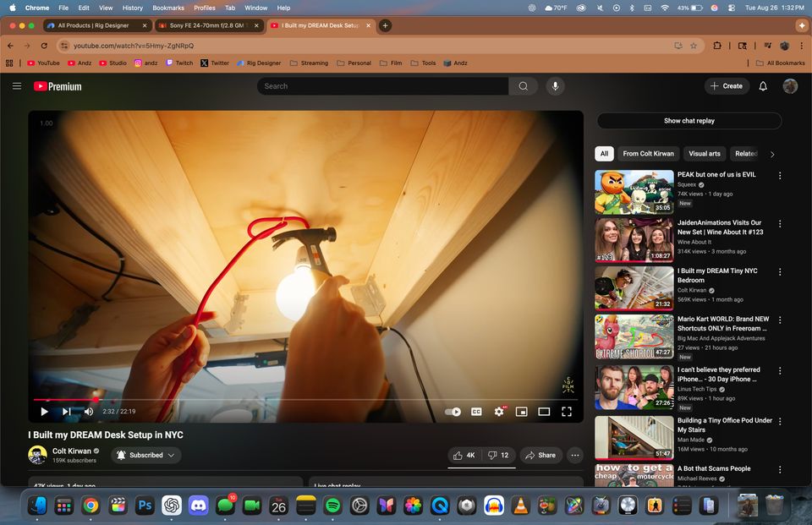Open YouTube notifications bell
This screenshot has height=525, width=812.
[x=763, y=86]
